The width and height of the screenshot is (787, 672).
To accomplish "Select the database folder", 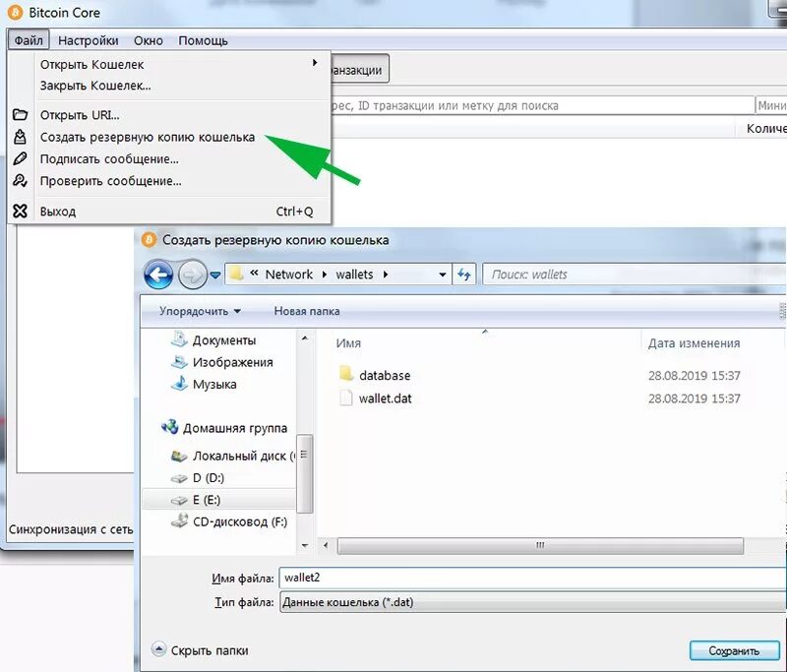I will (385, 376).
